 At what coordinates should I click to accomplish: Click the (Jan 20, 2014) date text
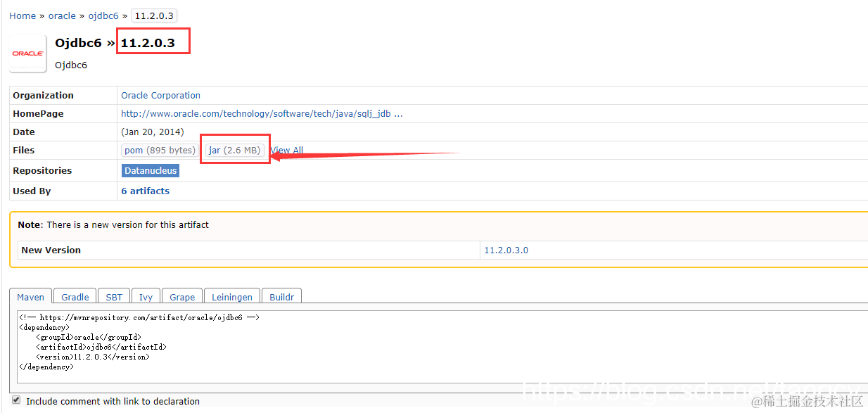point(152,132)
